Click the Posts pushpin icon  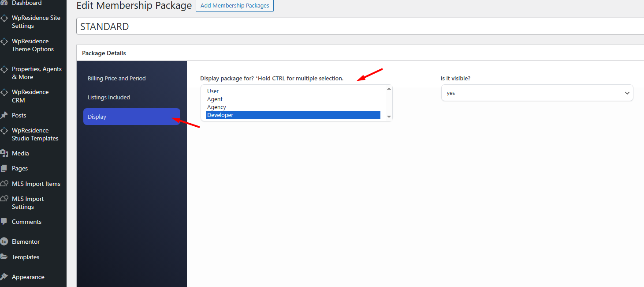pos(4,115)
